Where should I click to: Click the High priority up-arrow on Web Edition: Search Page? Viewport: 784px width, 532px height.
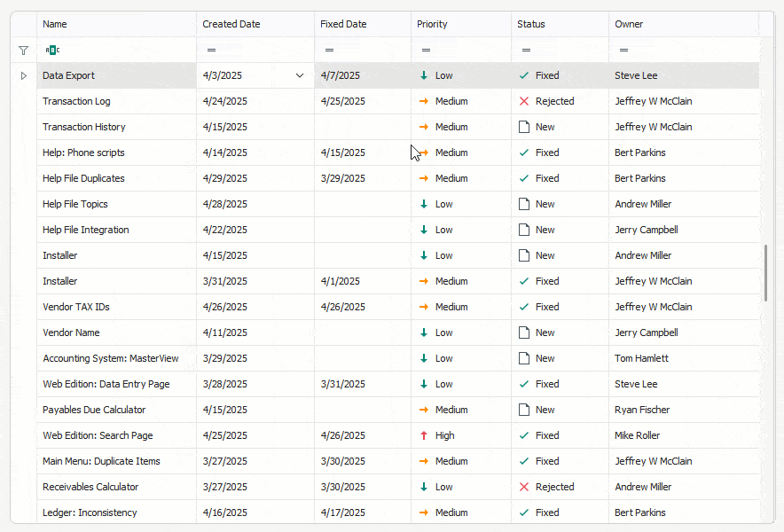(x=423, y=435)
